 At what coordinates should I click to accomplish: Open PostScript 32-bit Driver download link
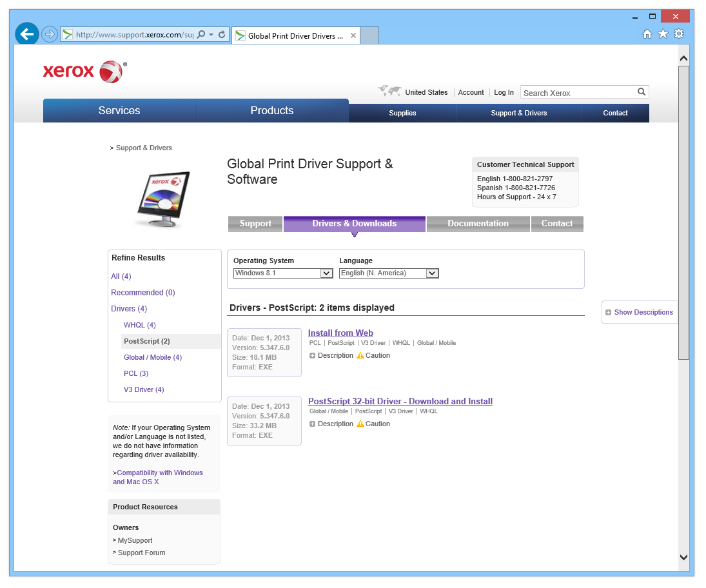point(400,401)
